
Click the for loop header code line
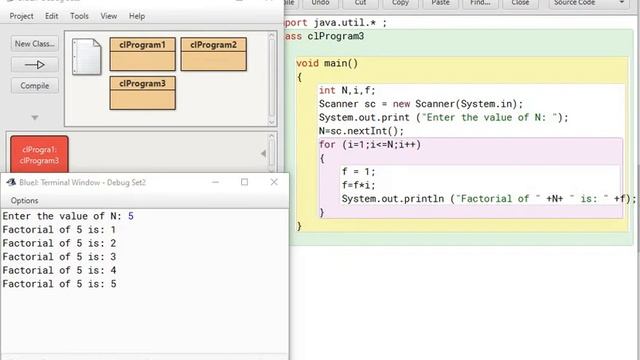point(370,144)
